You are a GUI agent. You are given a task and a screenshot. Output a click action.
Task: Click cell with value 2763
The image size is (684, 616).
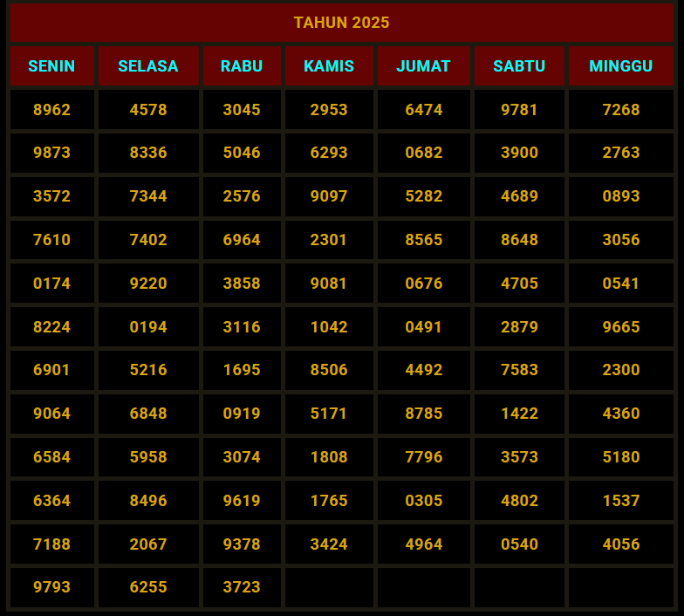621,153
